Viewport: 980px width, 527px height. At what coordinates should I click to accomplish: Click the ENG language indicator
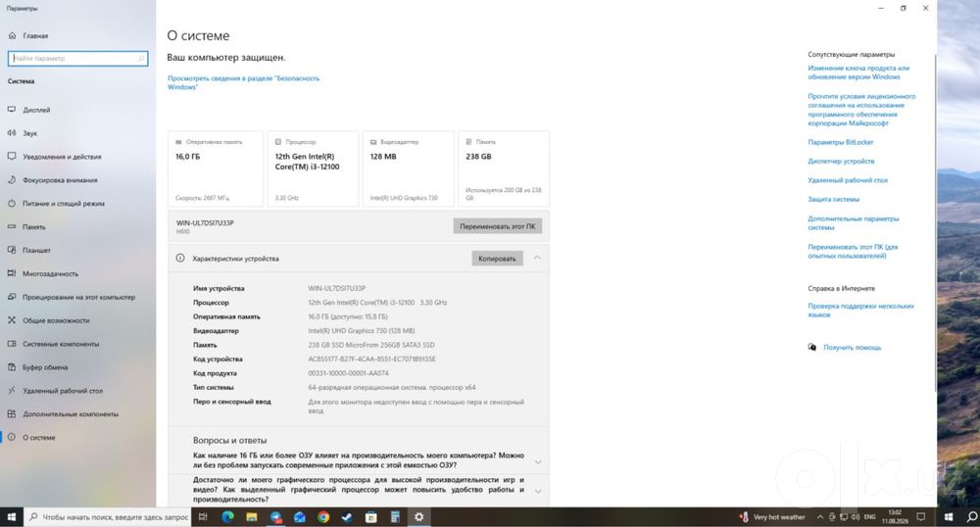869,517
